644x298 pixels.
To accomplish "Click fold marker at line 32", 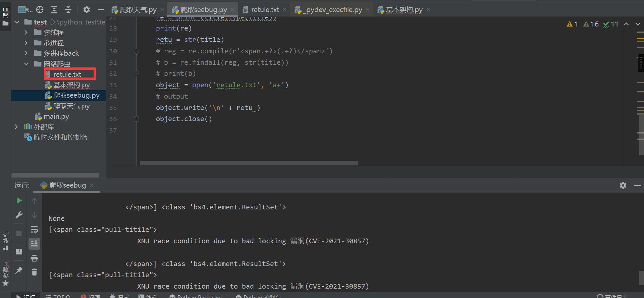I will point(137,73).
